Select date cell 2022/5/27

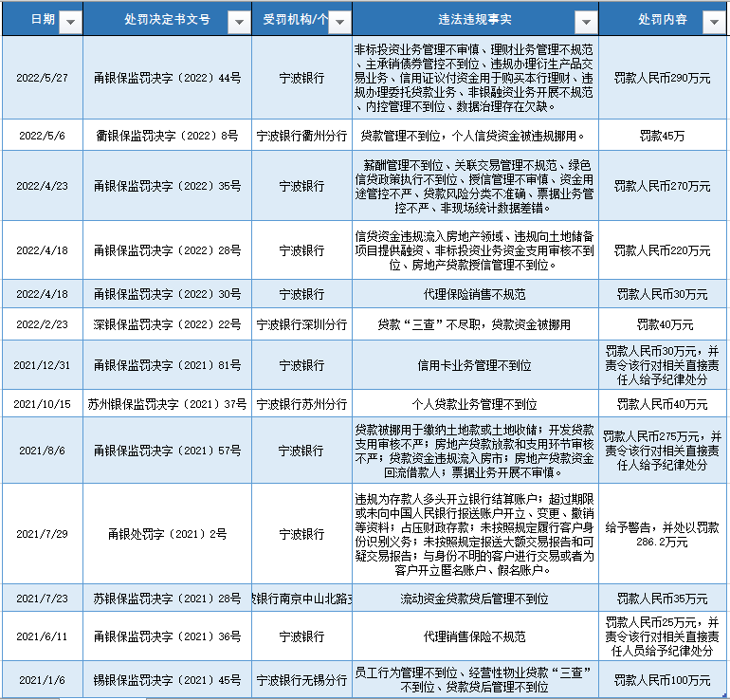[x=43, y=78]
